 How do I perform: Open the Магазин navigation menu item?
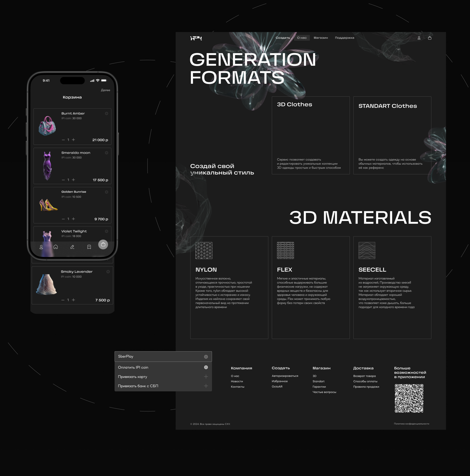point(321,38)
